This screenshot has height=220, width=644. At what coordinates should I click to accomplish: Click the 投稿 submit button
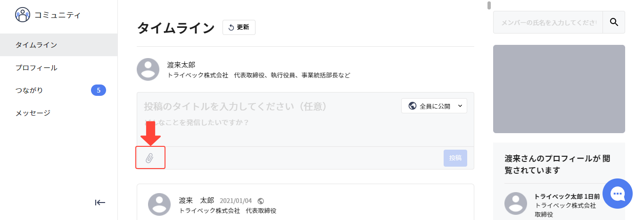(x=455, y=158)
